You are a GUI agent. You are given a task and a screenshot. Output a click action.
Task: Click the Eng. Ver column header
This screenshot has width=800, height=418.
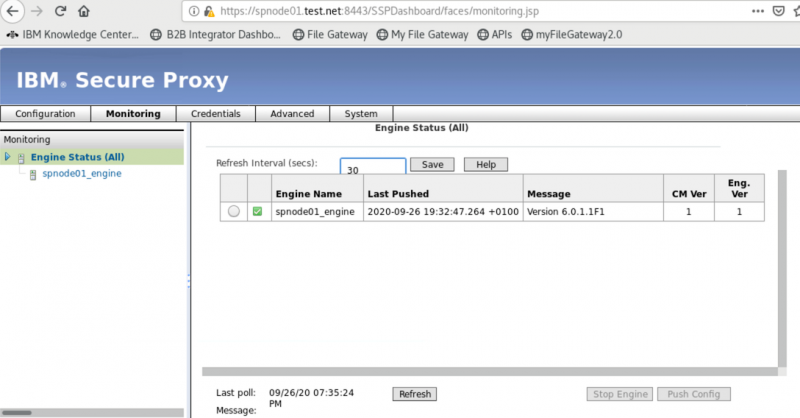point(739,188)
